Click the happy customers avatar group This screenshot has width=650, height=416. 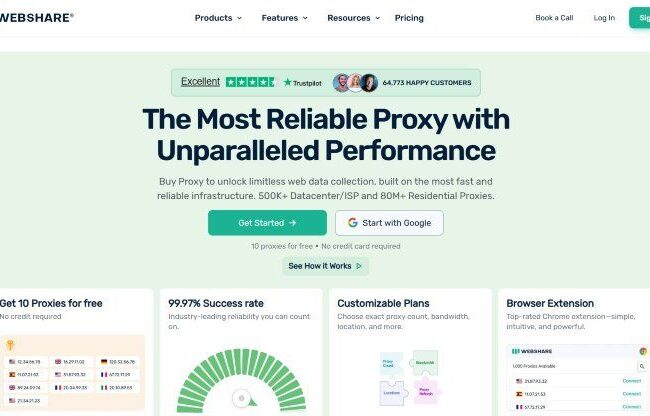[355, 82]
